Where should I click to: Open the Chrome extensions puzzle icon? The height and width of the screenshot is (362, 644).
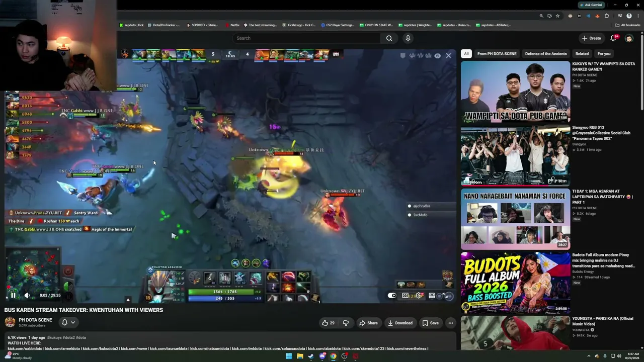coord(607,16)
